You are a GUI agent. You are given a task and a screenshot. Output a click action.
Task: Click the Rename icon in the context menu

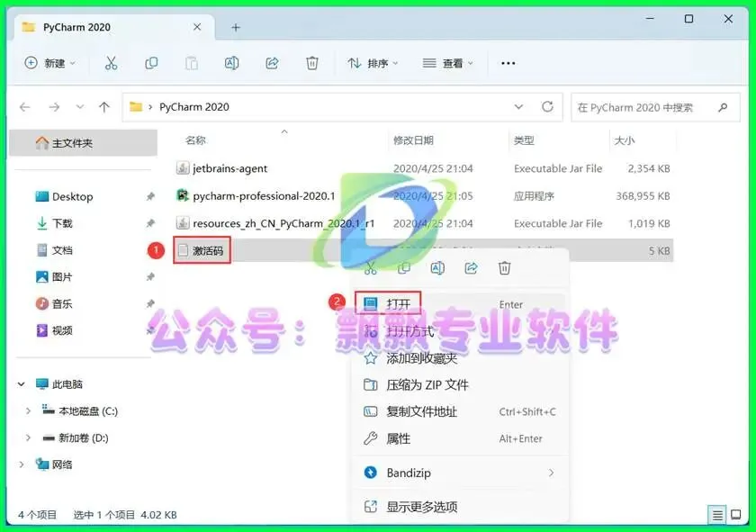click(437, 268)
